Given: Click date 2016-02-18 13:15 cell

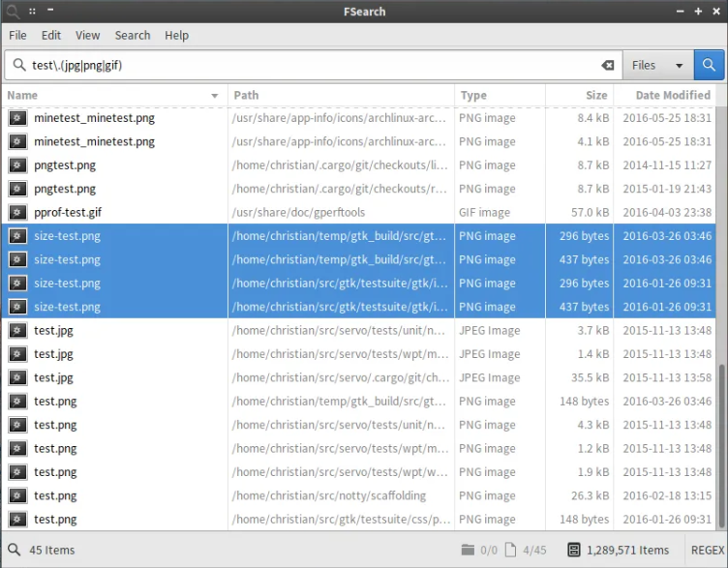Looking at the screenshot, I should [x=667, y=495].
